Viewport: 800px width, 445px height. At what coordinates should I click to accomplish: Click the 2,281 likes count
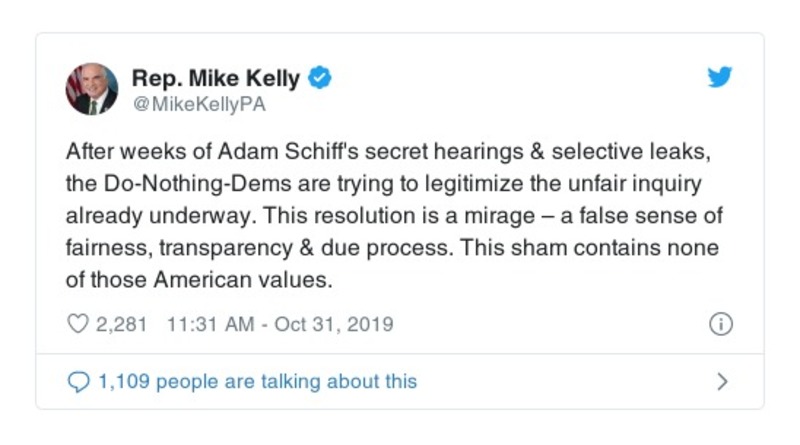(121, 324)
